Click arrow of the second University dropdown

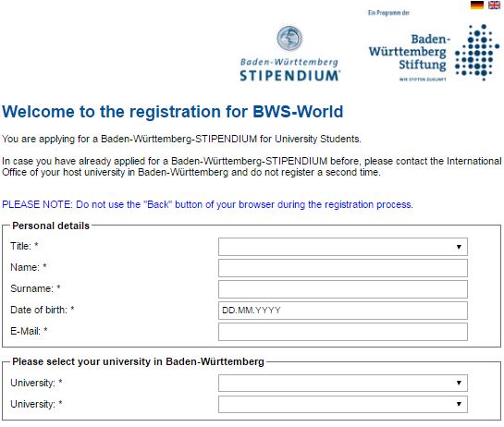459,404
